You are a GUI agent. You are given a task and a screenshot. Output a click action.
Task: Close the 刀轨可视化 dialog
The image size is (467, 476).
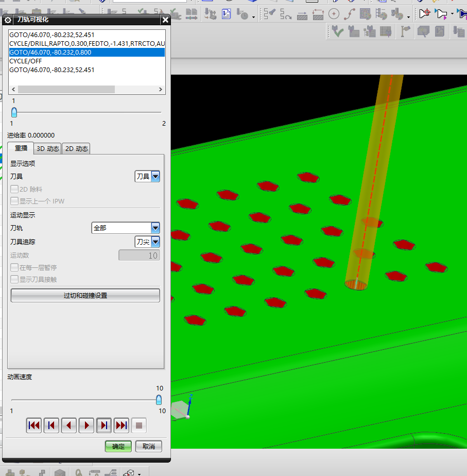[165, 20]
